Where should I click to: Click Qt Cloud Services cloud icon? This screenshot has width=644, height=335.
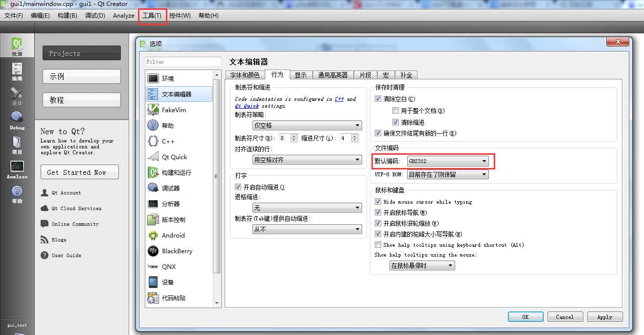[x=45, y=208]
